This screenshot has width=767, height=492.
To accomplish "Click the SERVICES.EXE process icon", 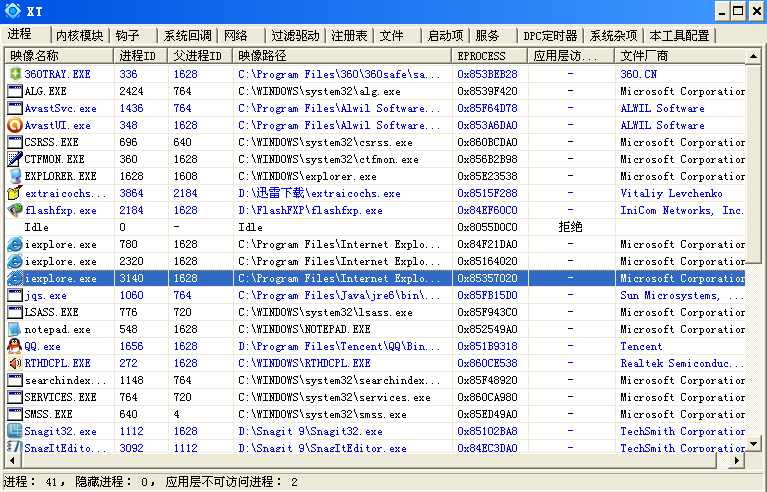I will point(15,397).
